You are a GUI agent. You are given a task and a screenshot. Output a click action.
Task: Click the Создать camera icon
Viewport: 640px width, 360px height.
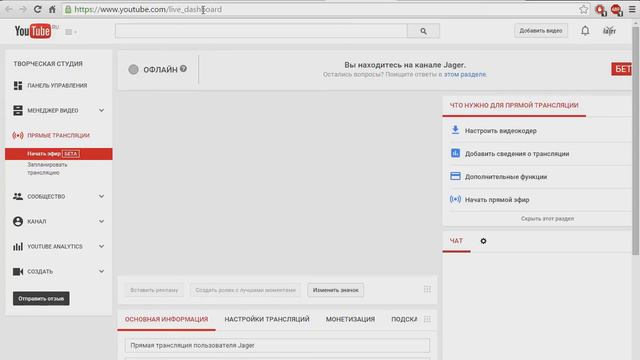18,271
